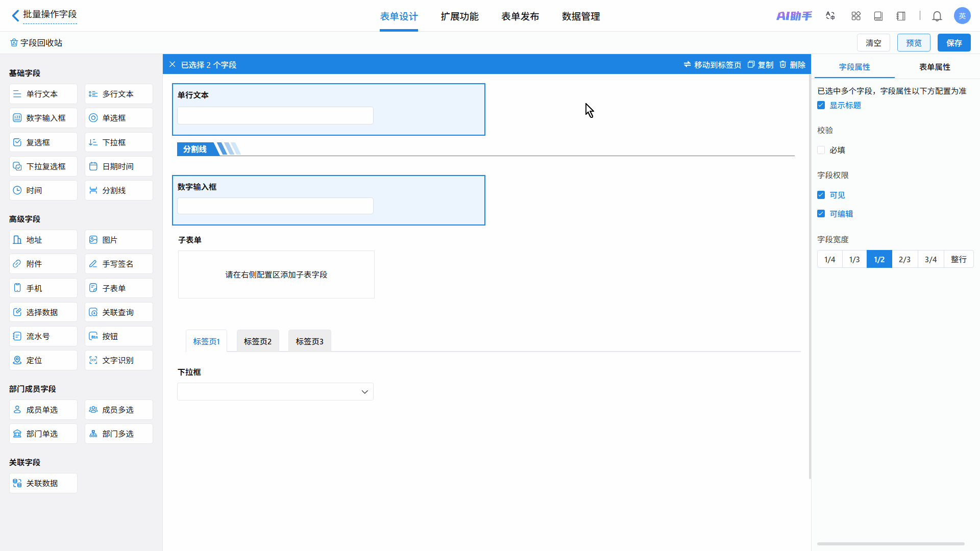This screenshot has width=980, height=551.
Task: Go back using the left arrow
Action: pyautogui.click(x=15, y=15)
